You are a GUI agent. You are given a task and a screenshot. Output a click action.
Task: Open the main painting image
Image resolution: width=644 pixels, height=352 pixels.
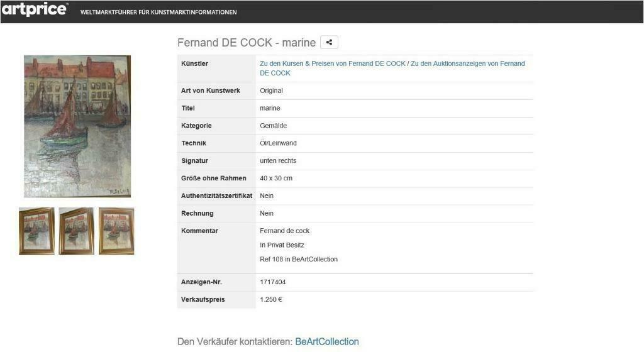(77, 126)
